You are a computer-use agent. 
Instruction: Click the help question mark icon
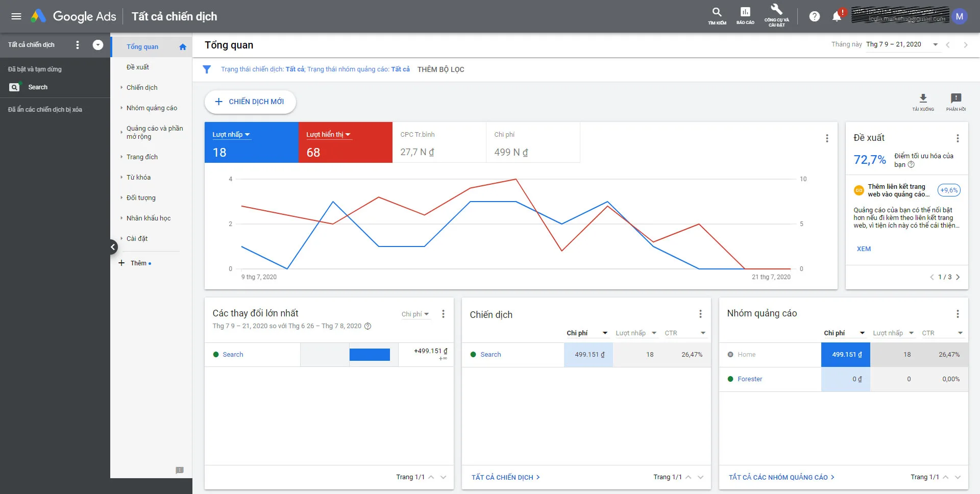click(x=815, y=16)
